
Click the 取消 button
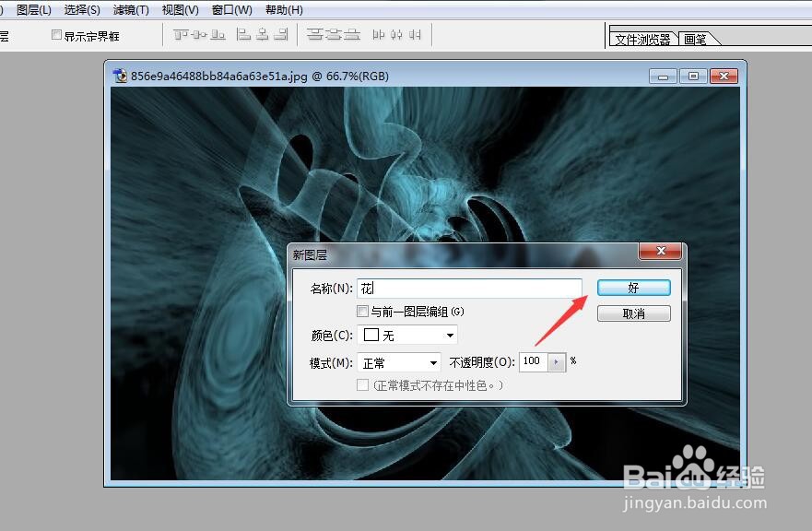coord(633,313)
